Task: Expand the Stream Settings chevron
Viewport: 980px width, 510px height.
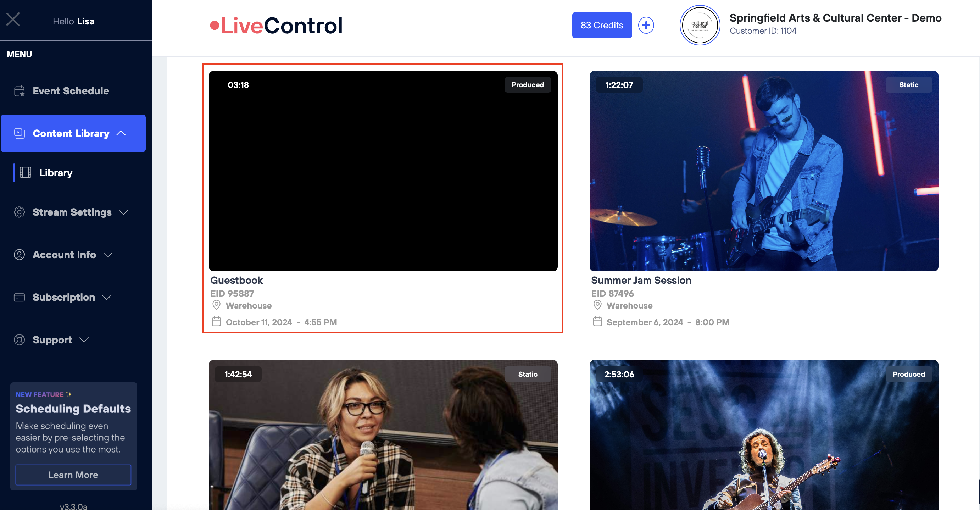Action: coord(123,212)
